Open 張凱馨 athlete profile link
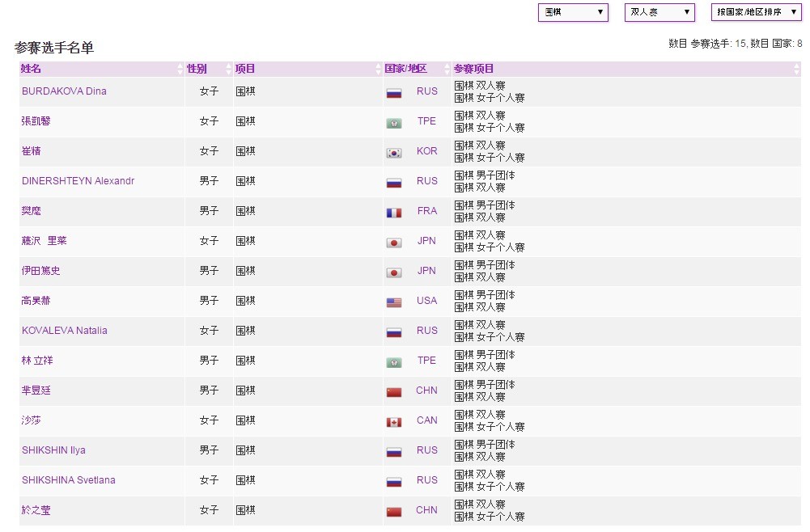 pos(36,121)
